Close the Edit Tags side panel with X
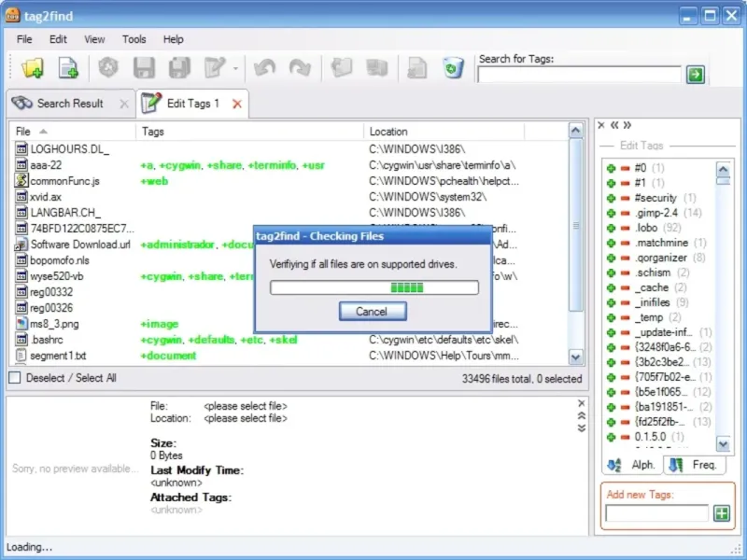Image resolution: width=747 pixels, height=560 pixels. pyautogui.click(x=601, y=125)
